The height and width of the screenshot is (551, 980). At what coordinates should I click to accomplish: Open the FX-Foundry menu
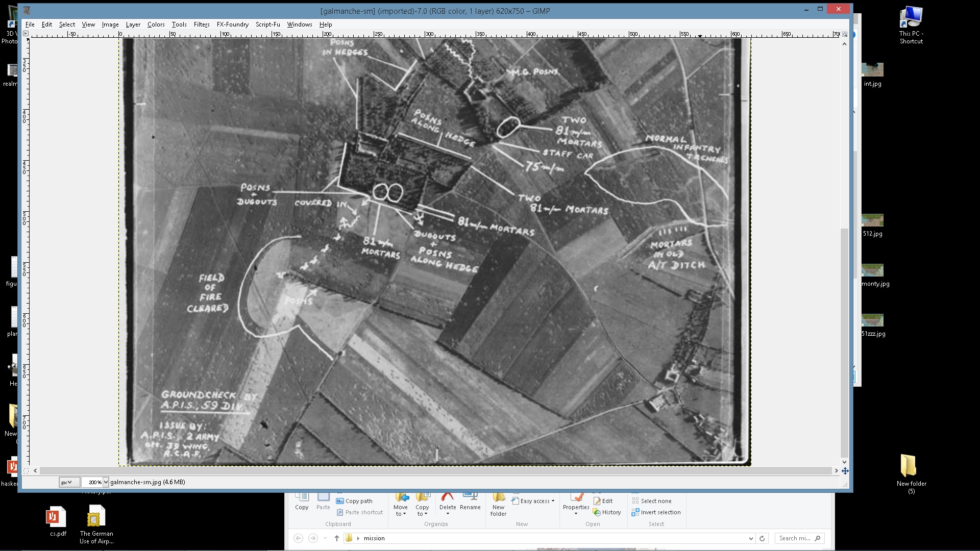[233, 24]
